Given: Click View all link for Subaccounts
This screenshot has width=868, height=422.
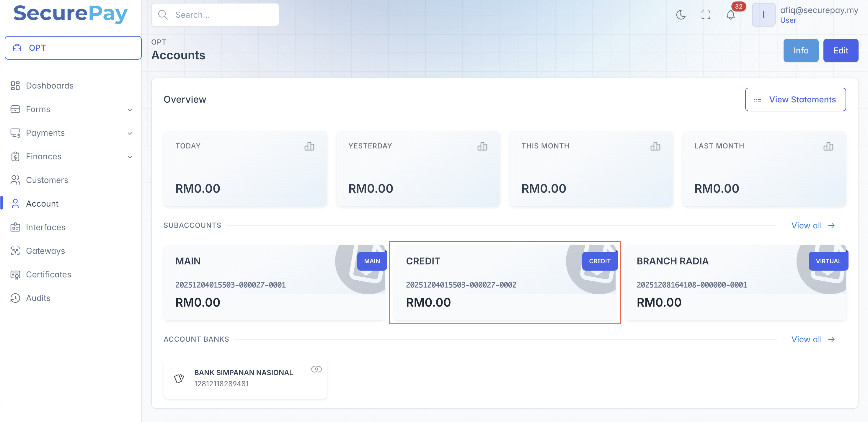Looking at the screenshot, I should pyautogui.click(x=812, y=225).
